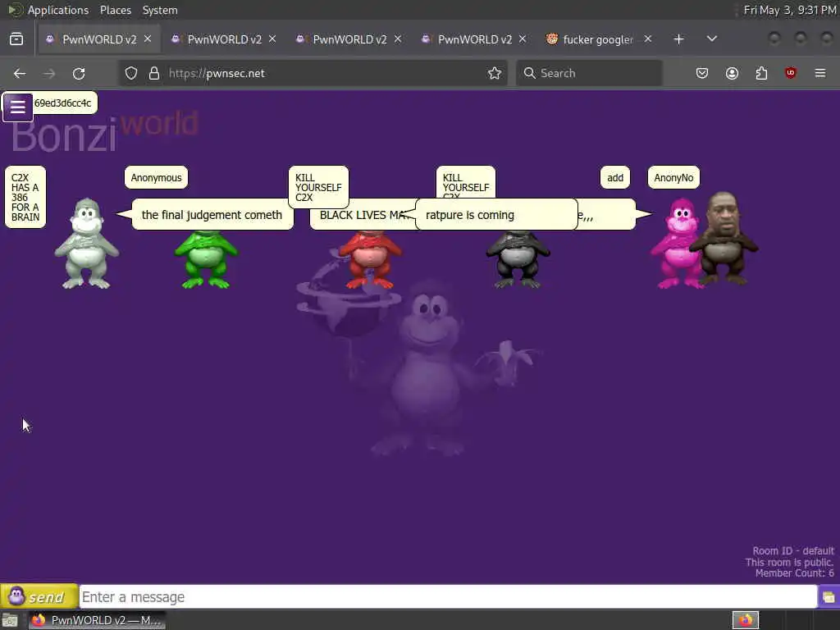Click the pwnsec.net address bar
Screen dimensions: 840x630
click(x=313, y=73)
